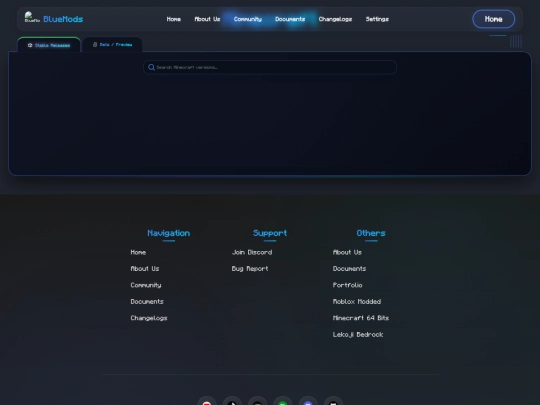
Task: Click the outlined Home button at top right
Action: [494, 19]
